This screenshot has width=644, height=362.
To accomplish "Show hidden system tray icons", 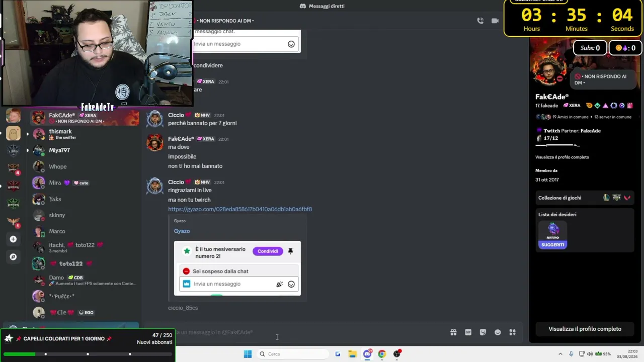I will tap(560, 354).
